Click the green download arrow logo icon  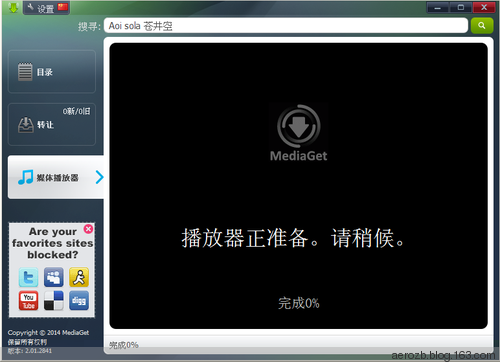click(x=13, y=7)
